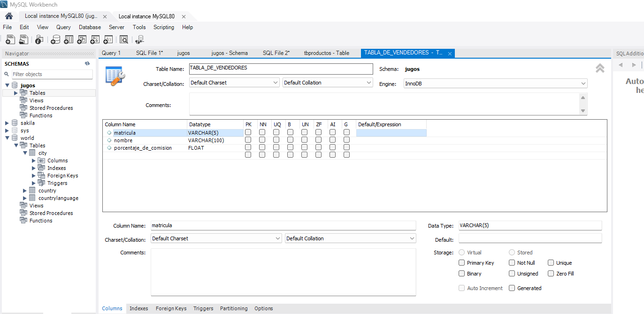
Task: Select Views under the world schema
Action: (x=36, y=206)
